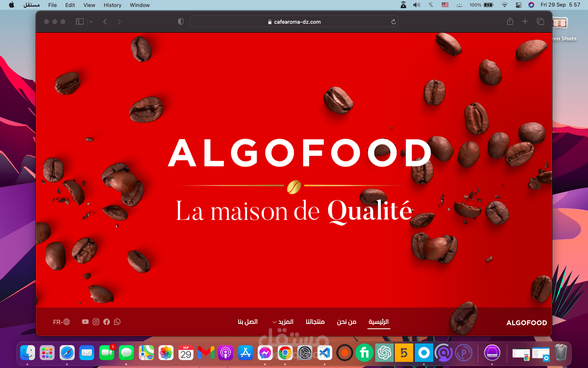The height and width of the screenshot is (368, 588).
Task: Switch site language with FR globe button
Action: coord(61,322)
